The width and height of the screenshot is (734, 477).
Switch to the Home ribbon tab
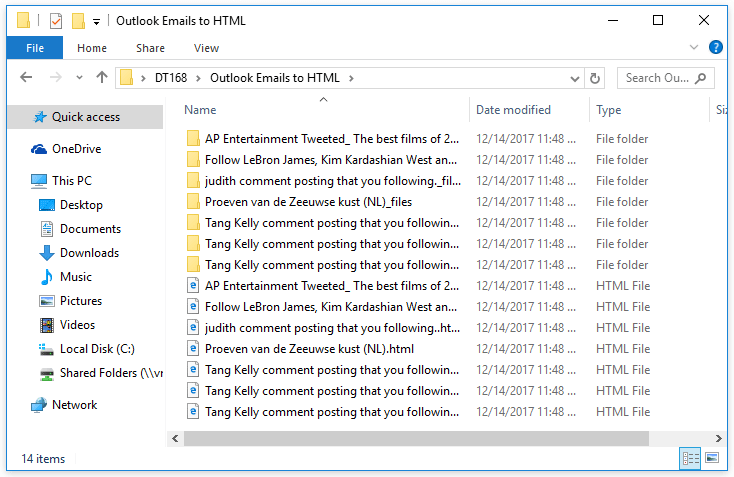[x=92, y=48]
